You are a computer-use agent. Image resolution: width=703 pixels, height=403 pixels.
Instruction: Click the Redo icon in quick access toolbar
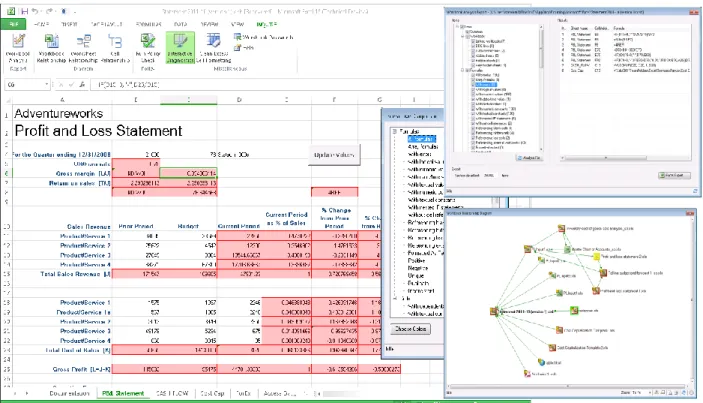click(x=49, y=11)
